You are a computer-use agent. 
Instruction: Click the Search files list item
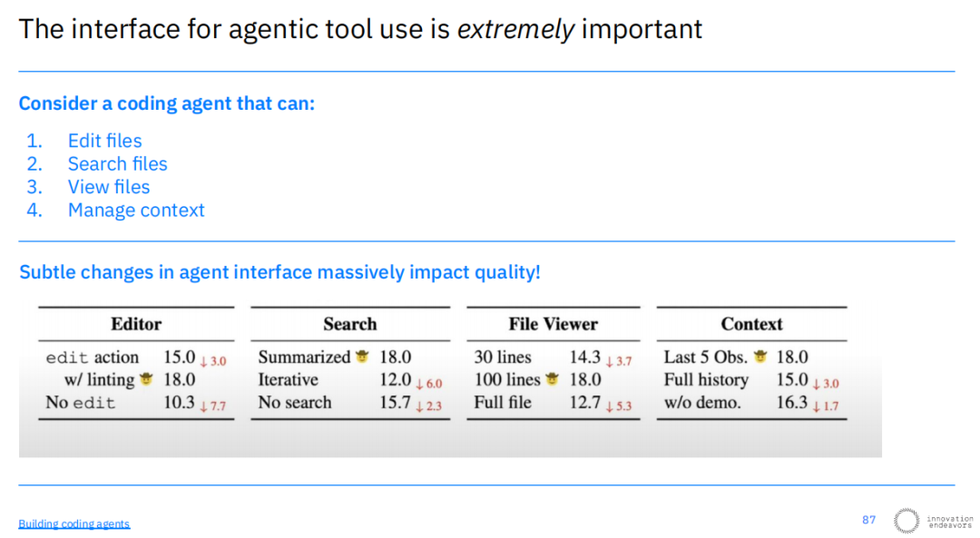[x=117, y=163]
